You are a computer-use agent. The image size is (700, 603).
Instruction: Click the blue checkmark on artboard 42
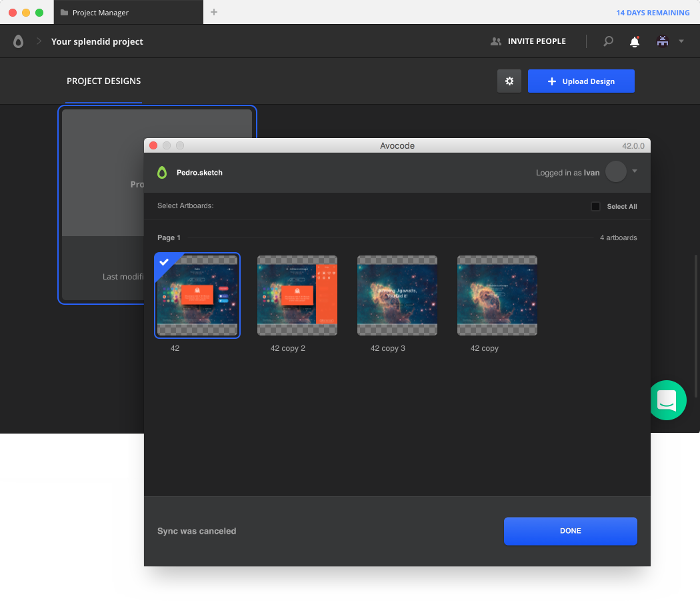coord(164,262)
